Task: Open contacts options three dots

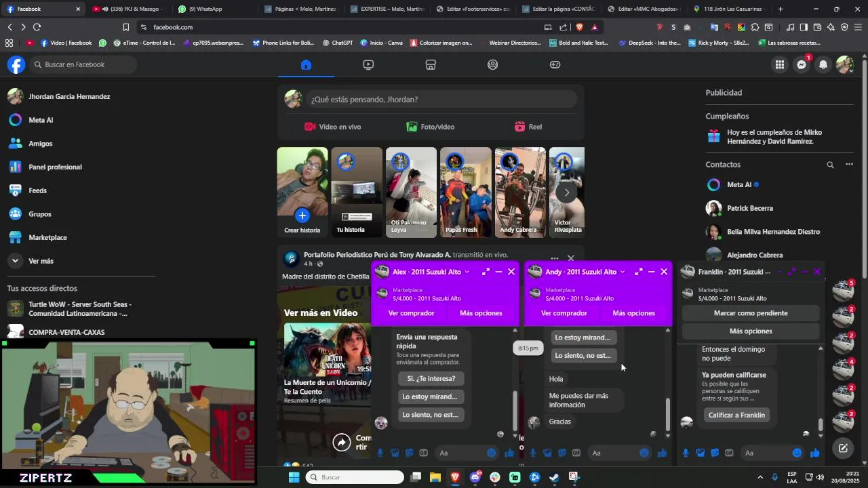Action: coord(849,165)
